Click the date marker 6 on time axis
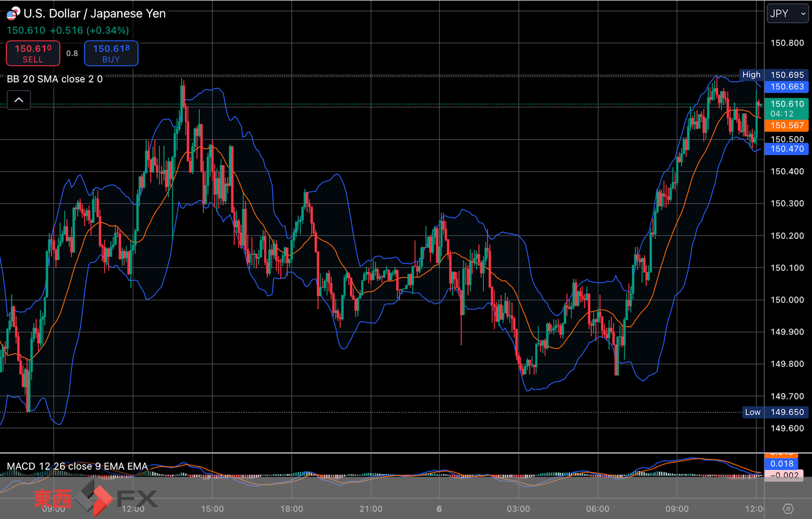 (439, 509)
